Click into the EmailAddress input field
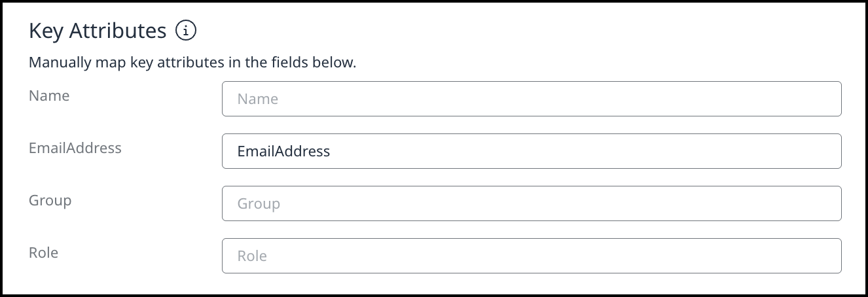 532,151
